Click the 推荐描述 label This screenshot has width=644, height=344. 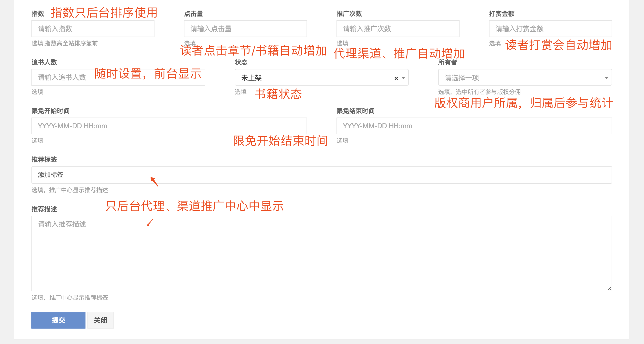pos(44,209)
